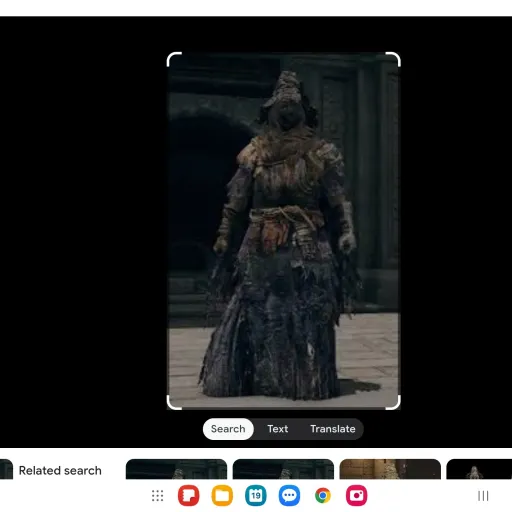Open the pink camera app

pos(356,496)
